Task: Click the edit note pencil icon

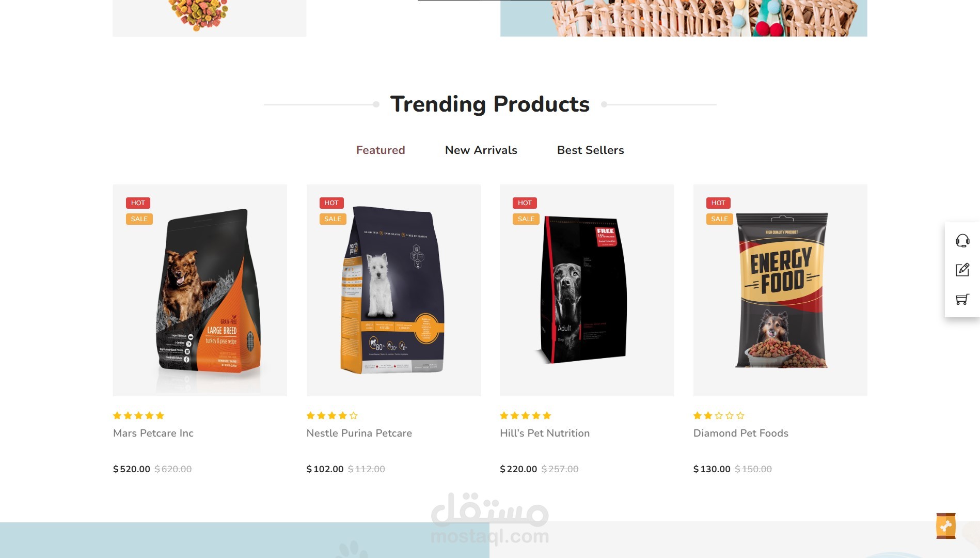Action: [962, 270]
